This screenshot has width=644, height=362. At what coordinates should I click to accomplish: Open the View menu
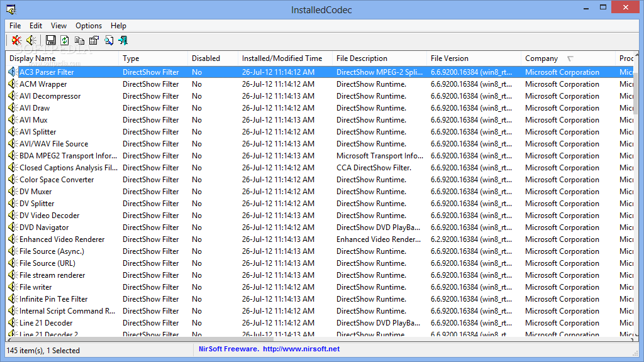click(x=58, y=25)
